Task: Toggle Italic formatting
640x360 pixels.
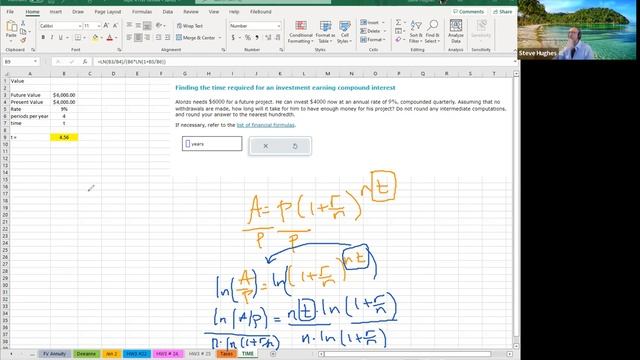Action: (x=52, y=38)
